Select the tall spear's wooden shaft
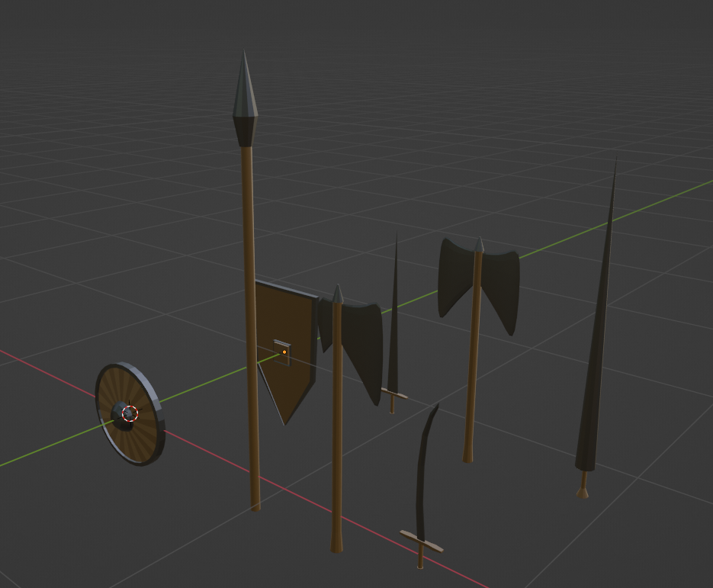 251,327
